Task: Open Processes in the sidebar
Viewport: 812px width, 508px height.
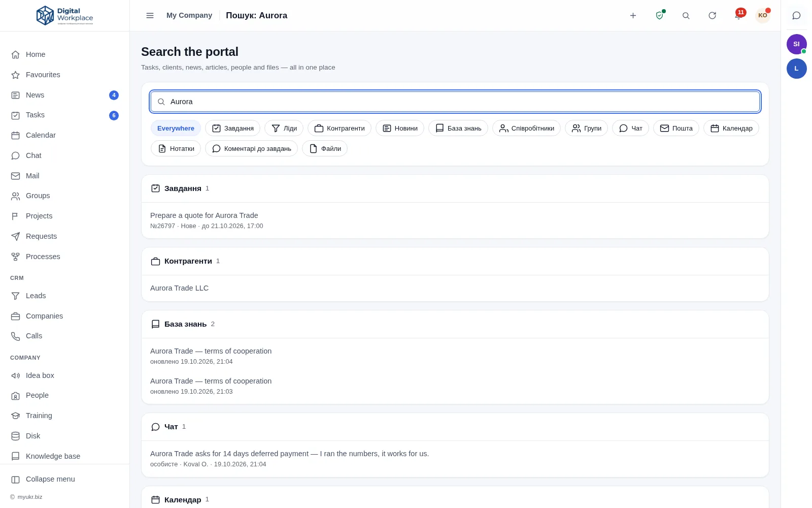Action: pos(64,257)
